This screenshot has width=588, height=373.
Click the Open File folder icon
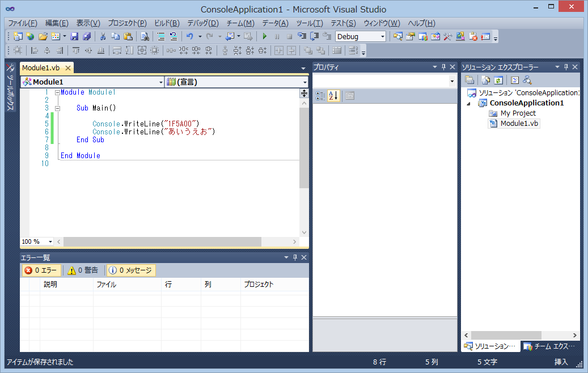click(x=43, y=36)
